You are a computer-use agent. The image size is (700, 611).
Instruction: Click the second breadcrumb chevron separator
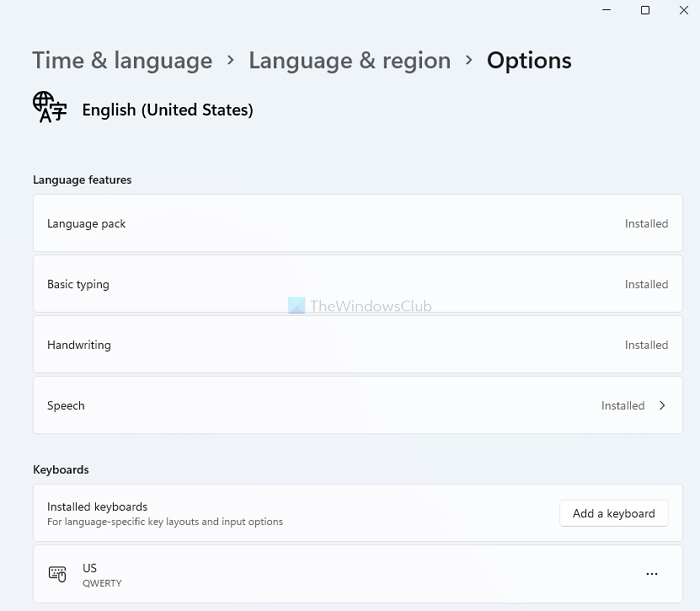[x=469, y=60]
